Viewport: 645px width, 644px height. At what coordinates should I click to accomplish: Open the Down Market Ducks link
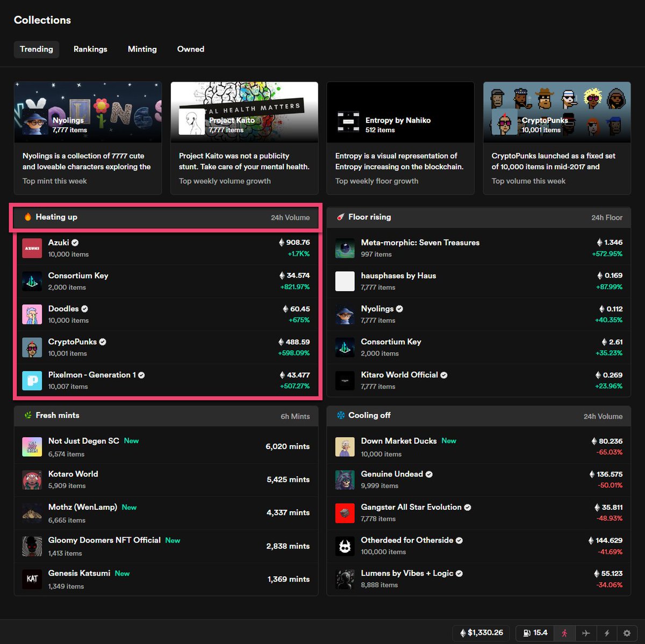click(x=399, y=441)
